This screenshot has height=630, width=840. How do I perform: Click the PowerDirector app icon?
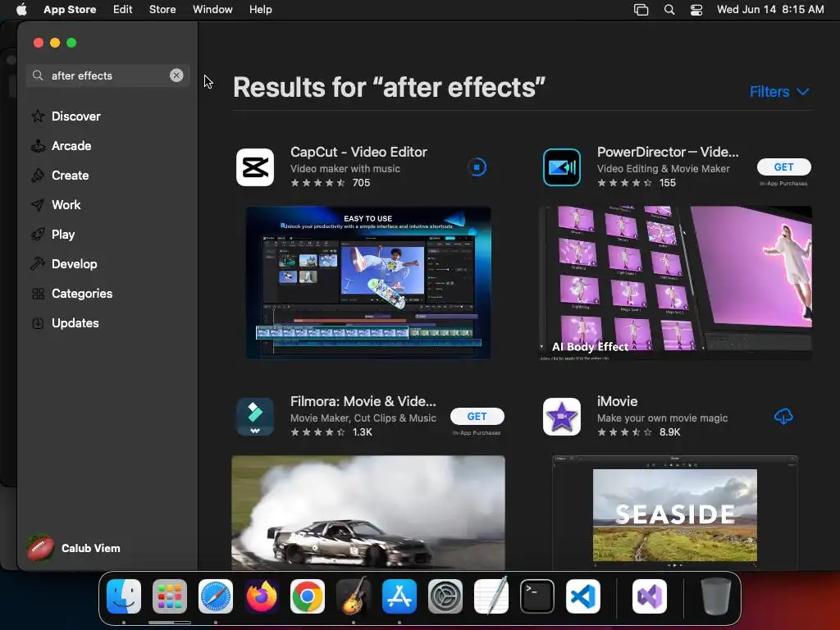[x=561, y=167]
